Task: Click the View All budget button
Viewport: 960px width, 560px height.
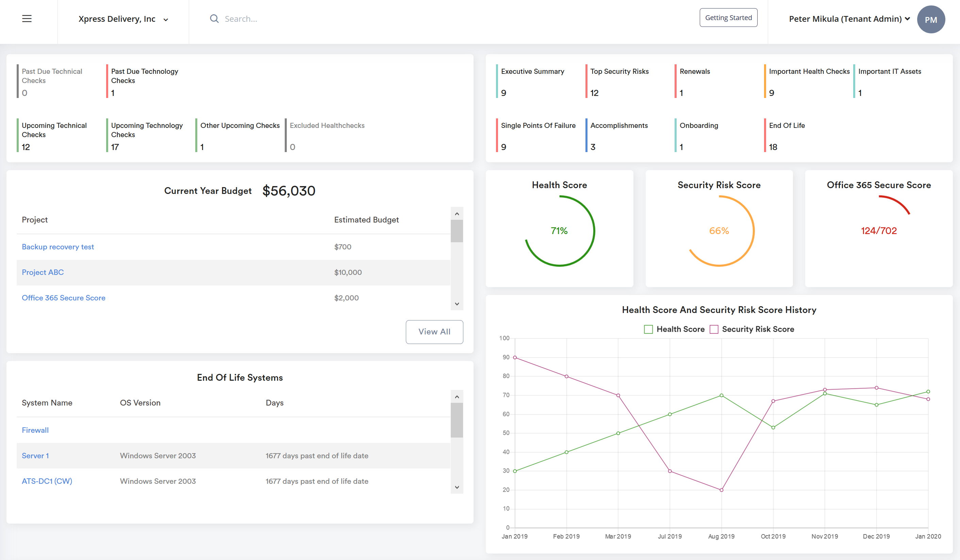Action: [x=434, y=331]
